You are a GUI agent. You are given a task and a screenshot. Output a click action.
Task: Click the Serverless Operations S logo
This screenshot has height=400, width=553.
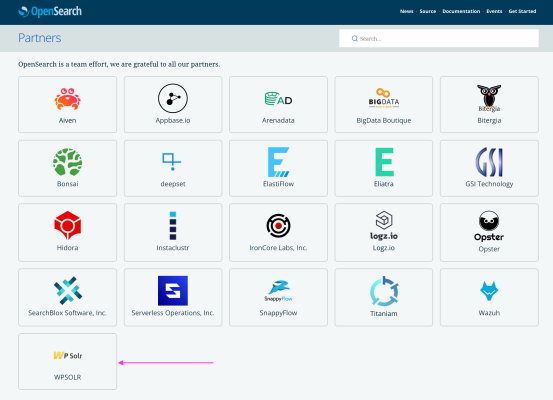click(173, 291)
